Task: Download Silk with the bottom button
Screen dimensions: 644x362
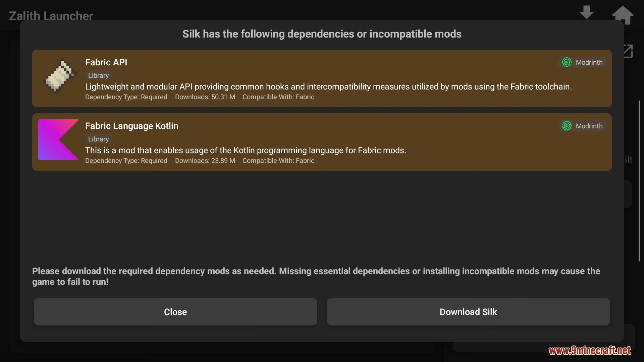Action: 468,312
